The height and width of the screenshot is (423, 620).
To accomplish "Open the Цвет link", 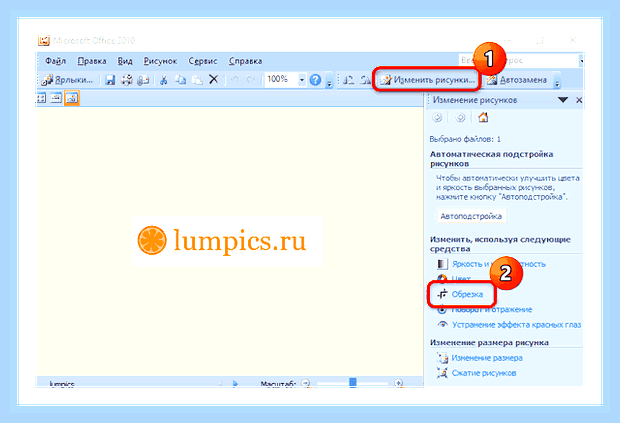I will point(461,278).
